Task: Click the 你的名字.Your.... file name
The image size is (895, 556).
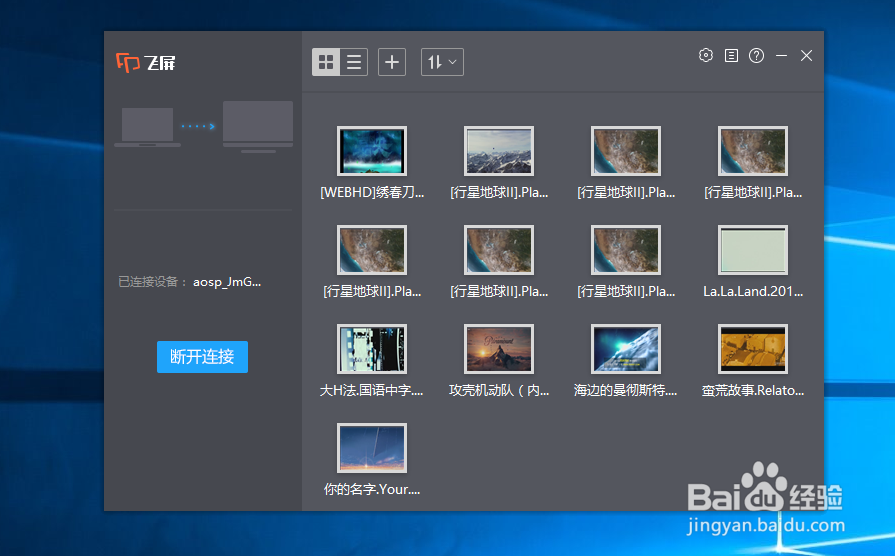Action: pos(372,489)
